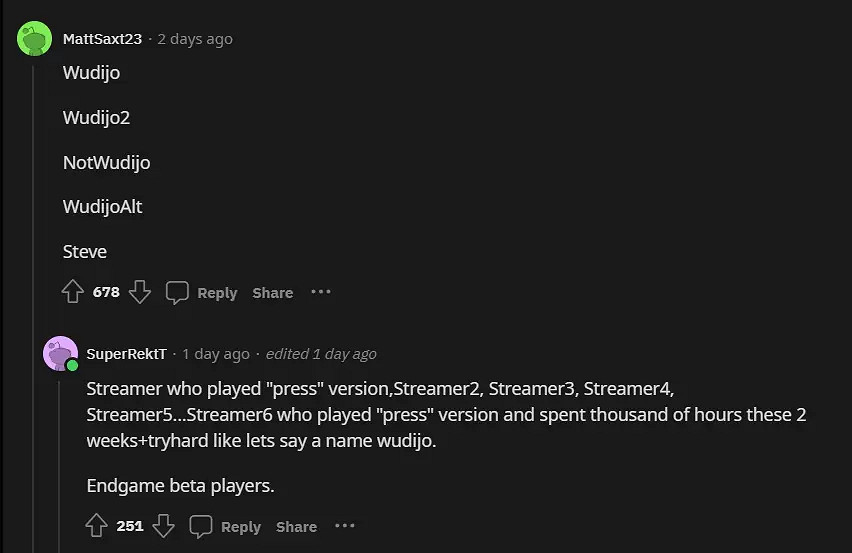Open MattSaxt23's user profile link
The height and width of the screenshot is (553, 852).
[x=102, y=39]
